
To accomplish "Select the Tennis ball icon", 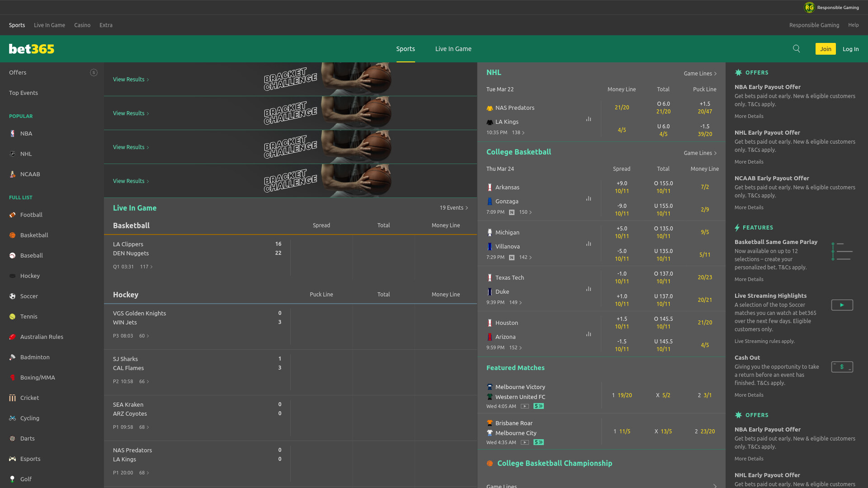I will tap(13, 316).
